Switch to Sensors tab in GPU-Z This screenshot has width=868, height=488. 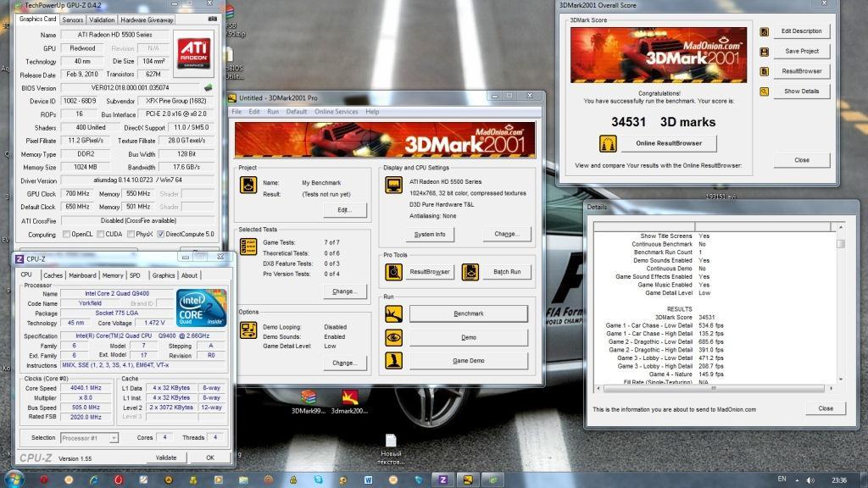73,20
